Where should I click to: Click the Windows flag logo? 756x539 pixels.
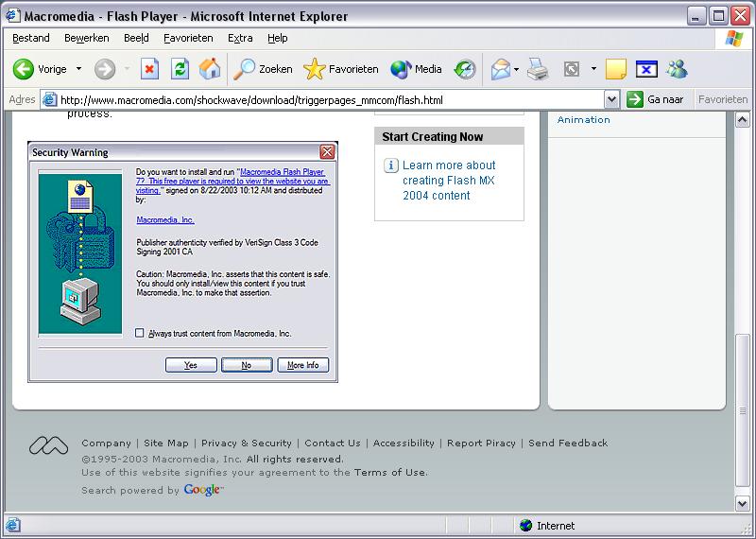(x=734, y=38)
